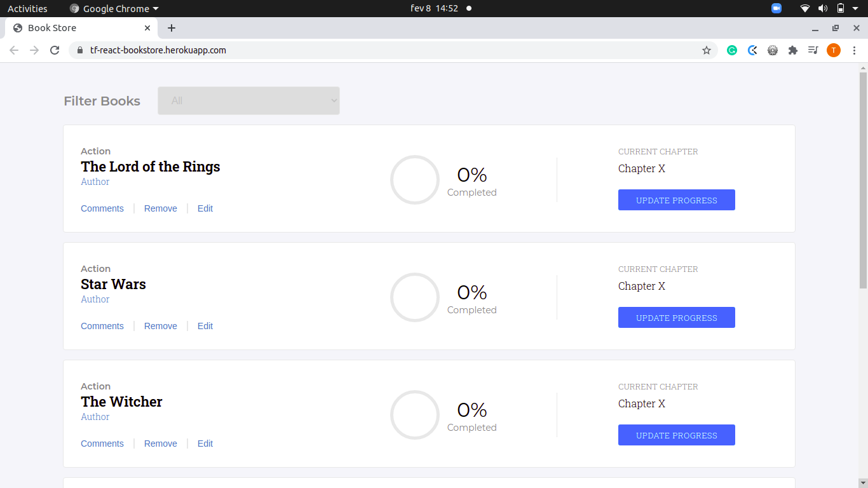Image resolution: width=868 pixels, height=488 pixels.
Task: Click the page vertical scrollbar
Action: pyautogui.click(x=863, y=180)
